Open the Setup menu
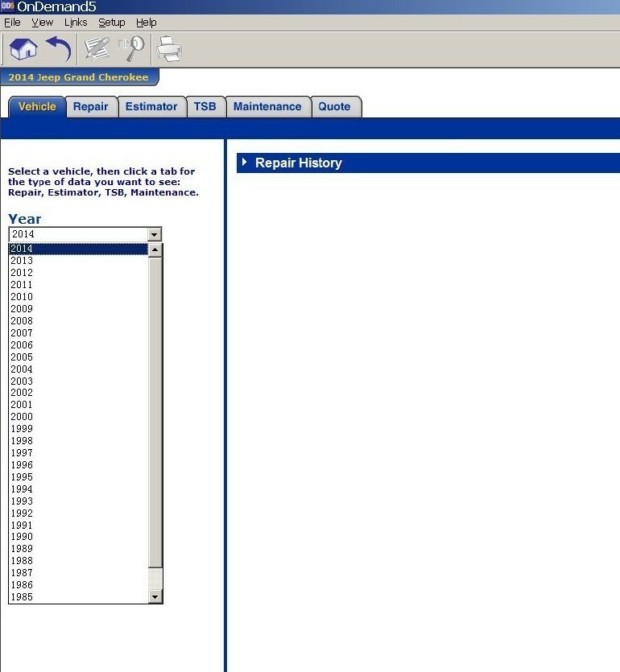The image size is (620, 672). click(x=111, y=23)
